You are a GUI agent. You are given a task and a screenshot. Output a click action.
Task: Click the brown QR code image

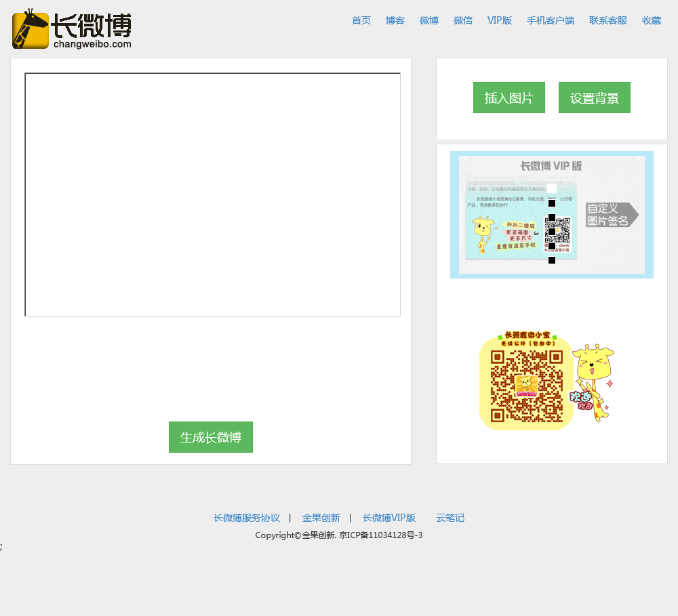527,386
